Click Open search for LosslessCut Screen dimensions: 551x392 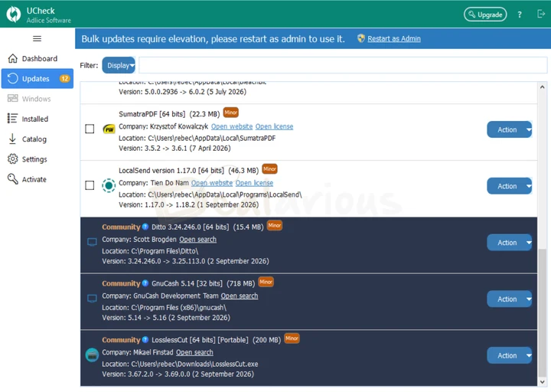click(194, 352)
